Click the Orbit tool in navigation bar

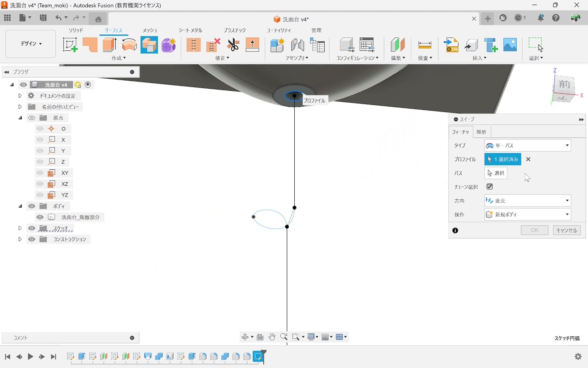[245, 337]
